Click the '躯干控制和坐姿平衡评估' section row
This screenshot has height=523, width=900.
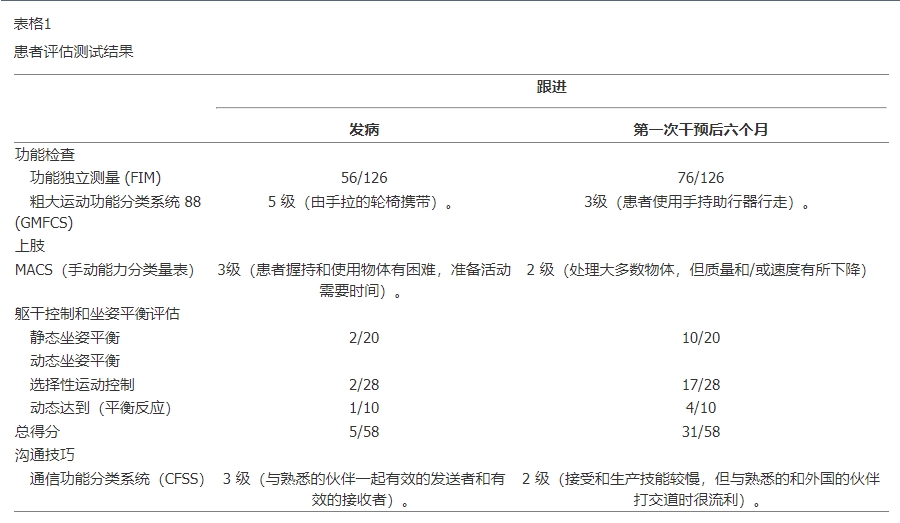(x=97, y=313)
